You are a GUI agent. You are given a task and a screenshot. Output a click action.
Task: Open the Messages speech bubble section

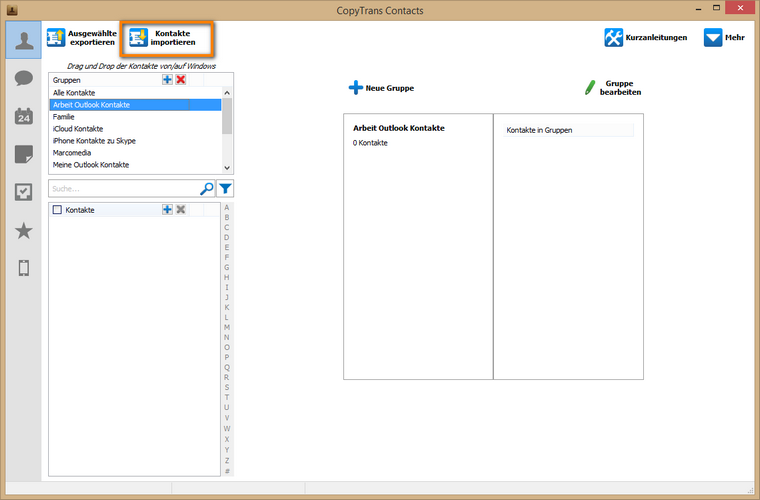(x=24, y=78)
